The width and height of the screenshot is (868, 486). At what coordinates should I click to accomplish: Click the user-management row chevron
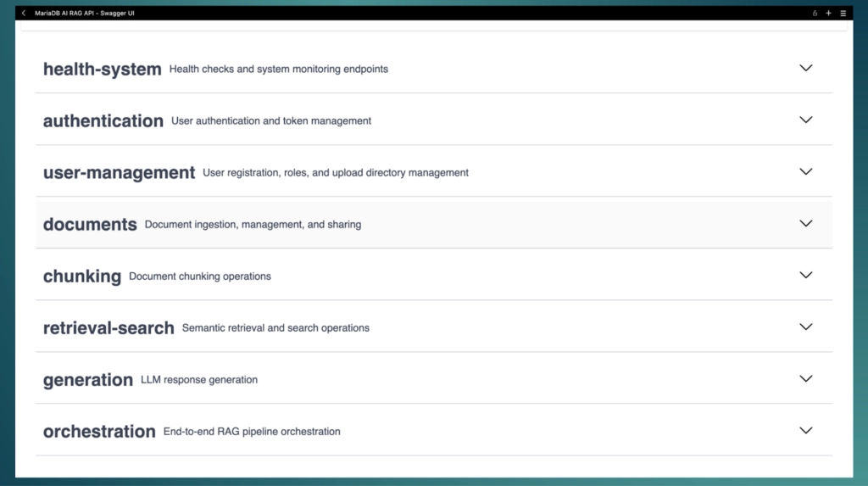(806, 171)
